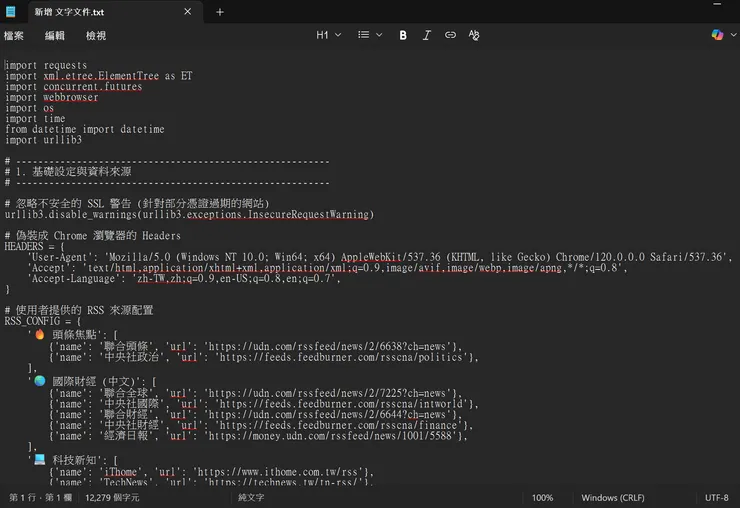740x508 pixels.
Task: Clear formatting with the Ab icon
Action: (474, 35)
